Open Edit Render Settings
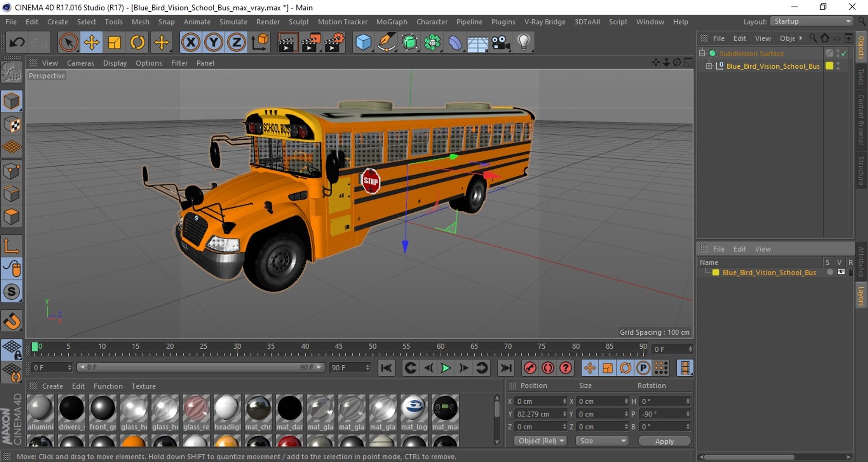 [335, 42]
